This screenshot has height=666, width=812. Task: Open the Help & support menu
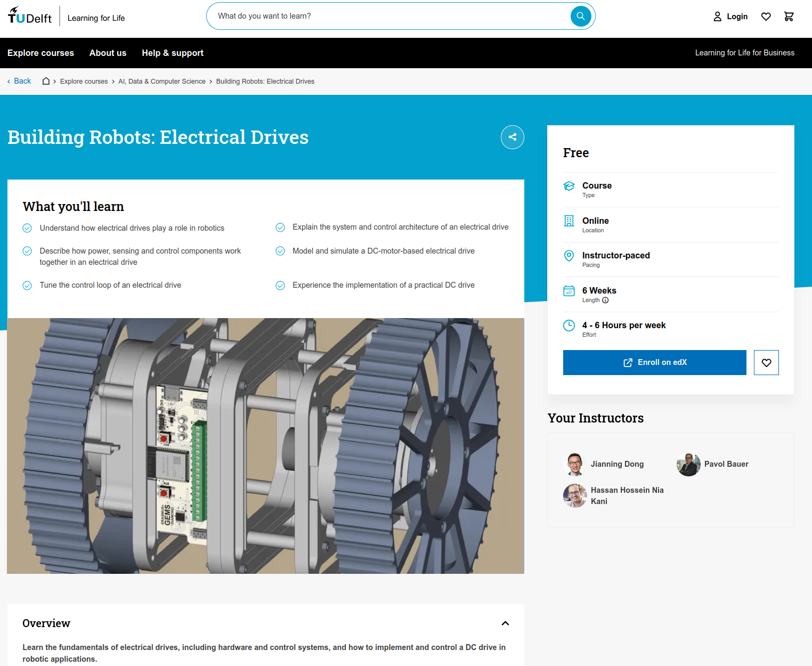pos(173,53)
